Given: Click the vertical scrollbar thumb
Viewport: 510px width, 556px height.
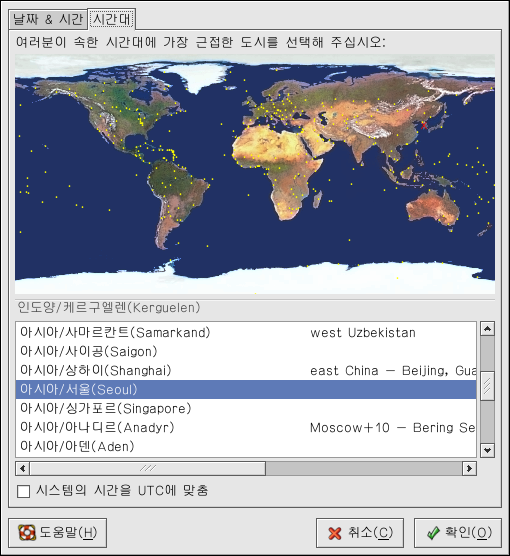Looking at the screenshot, I should 487,386.
